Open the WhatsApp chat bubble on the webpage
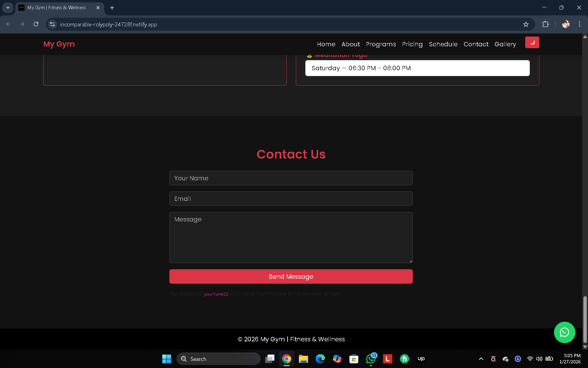The height and width of the screenshot is (368, 588). (565, 332)
